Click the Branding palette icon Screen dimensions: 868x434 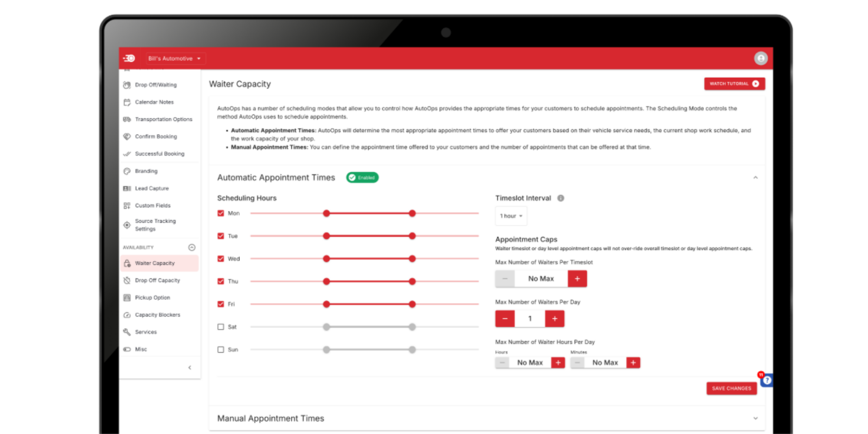127,171
